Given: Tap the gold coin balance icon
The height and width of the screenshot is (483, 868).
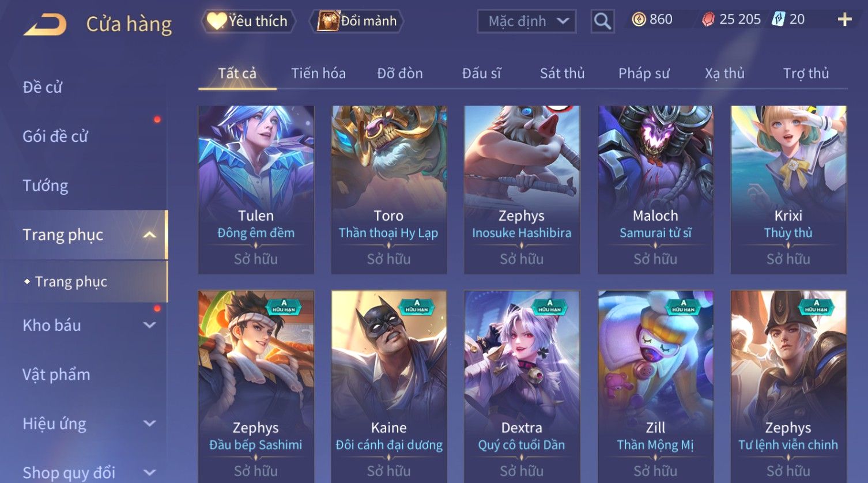Looking at the screenshot, I should pos(639,20).
